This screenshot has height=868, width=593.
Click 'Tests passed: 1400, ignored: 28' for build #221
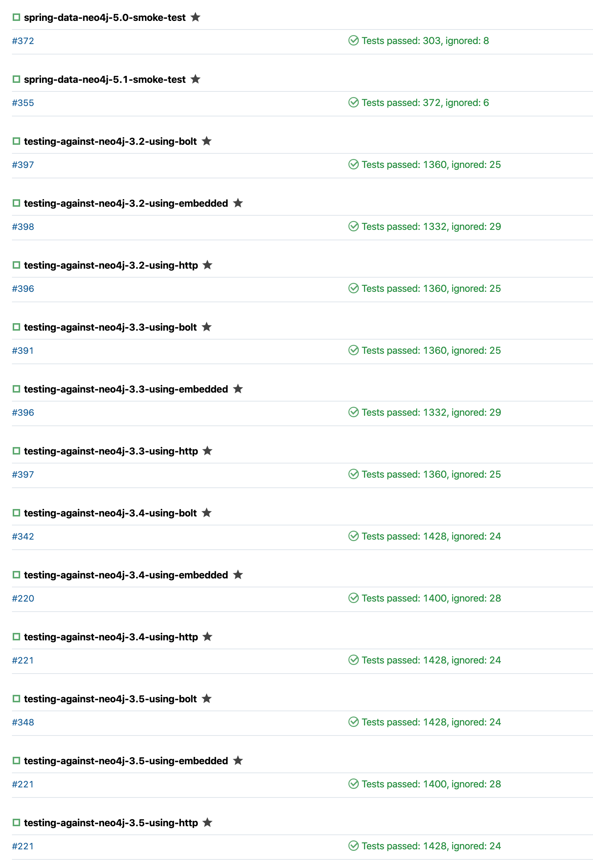pos(429,784)
